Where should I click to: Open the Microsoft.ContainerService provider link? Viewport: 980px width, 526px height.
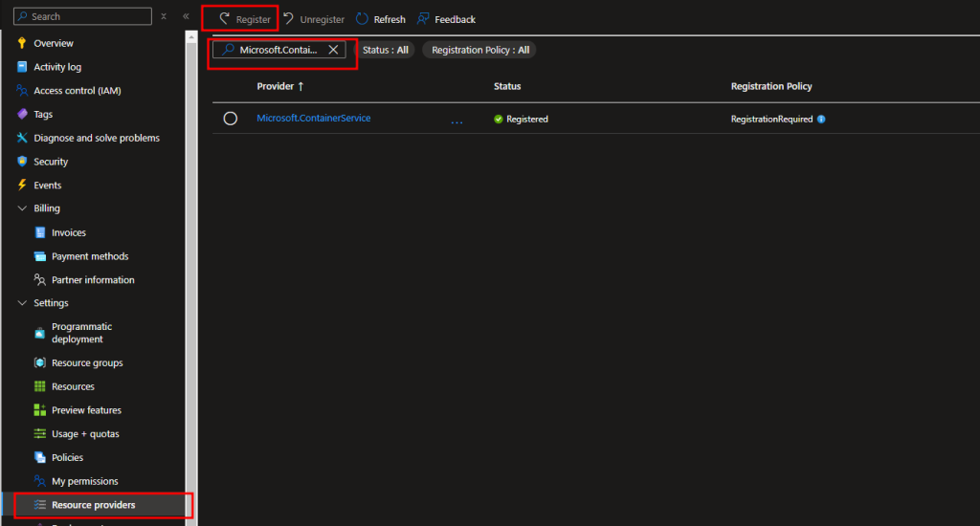[314, 118]
